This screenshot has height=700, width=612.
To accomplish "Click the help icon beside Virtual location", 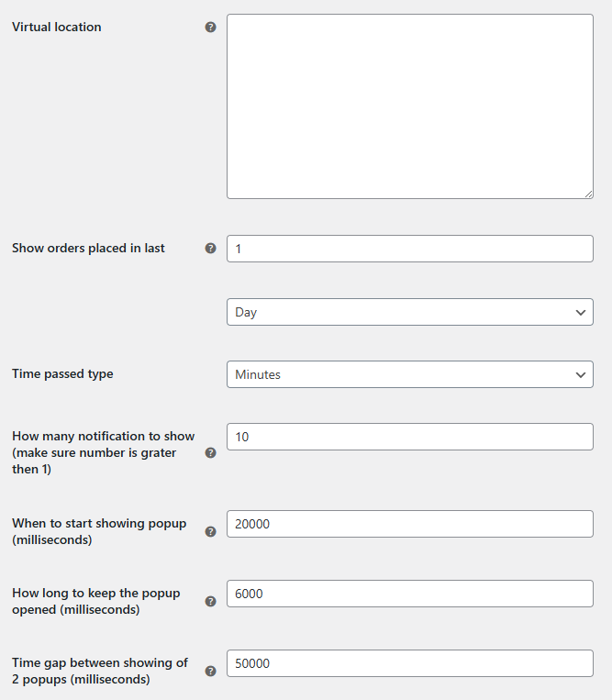I will pos(210,28).
